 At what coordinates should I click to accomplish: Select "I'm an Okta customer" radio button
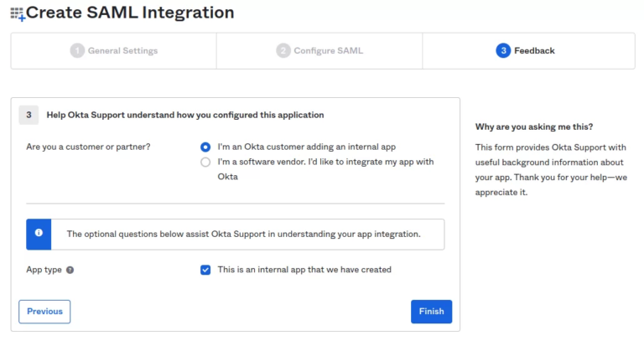pyautogui.click(x=205, y=147)
